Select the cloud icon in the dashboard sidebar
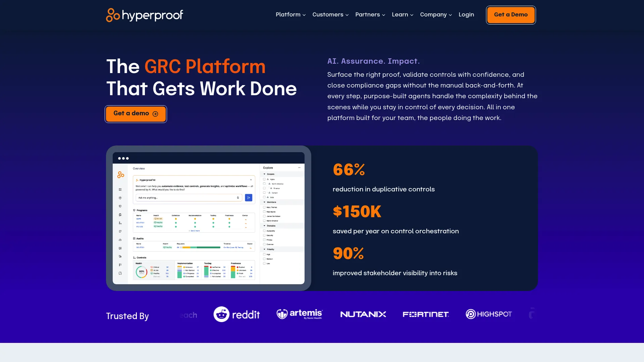This screenshot has height=362, width=644. coord(120,240)
